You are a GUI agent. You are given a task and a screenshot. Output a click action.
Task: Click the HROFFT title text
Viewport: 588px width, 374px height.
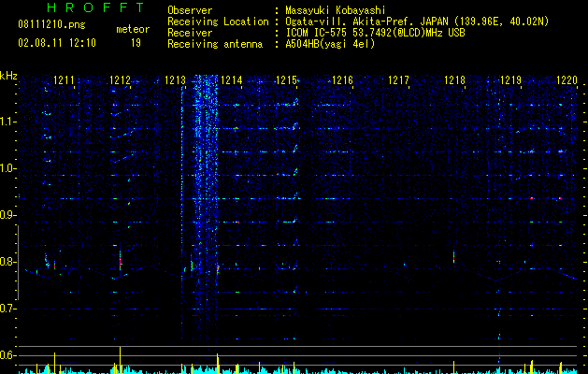coord(96,7)
